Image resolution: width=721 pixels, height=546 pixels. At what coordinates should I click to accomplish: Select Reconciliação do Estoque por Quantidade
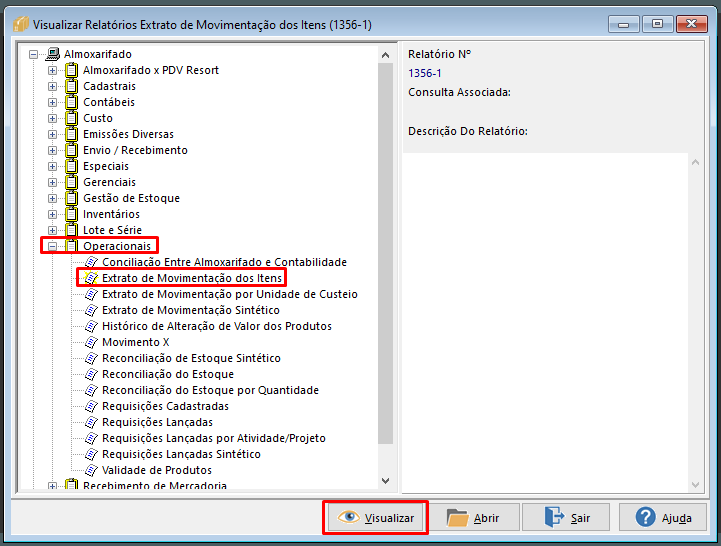click(x=210, y=390)
